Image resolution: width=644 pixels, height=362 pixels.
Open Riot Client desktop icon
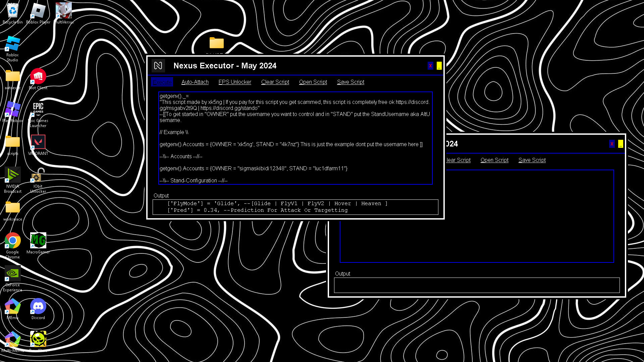(38, 76)
